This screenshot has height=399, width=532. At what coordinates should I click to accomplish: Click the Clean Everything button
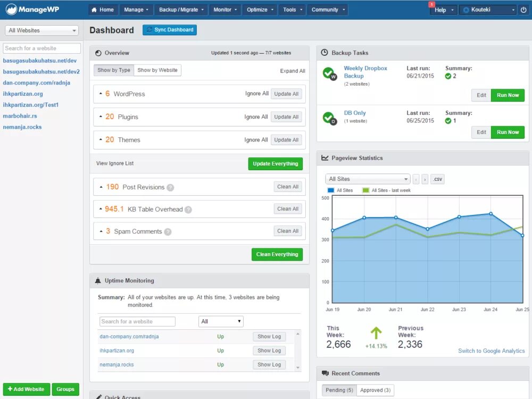click(x=277, y=254)
